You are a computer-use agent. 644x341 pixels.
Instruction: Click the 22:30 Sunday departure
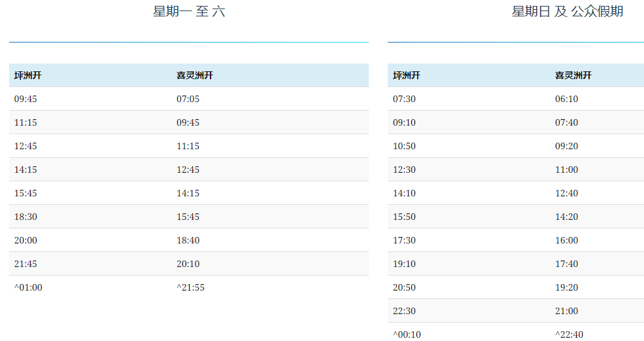404,311
